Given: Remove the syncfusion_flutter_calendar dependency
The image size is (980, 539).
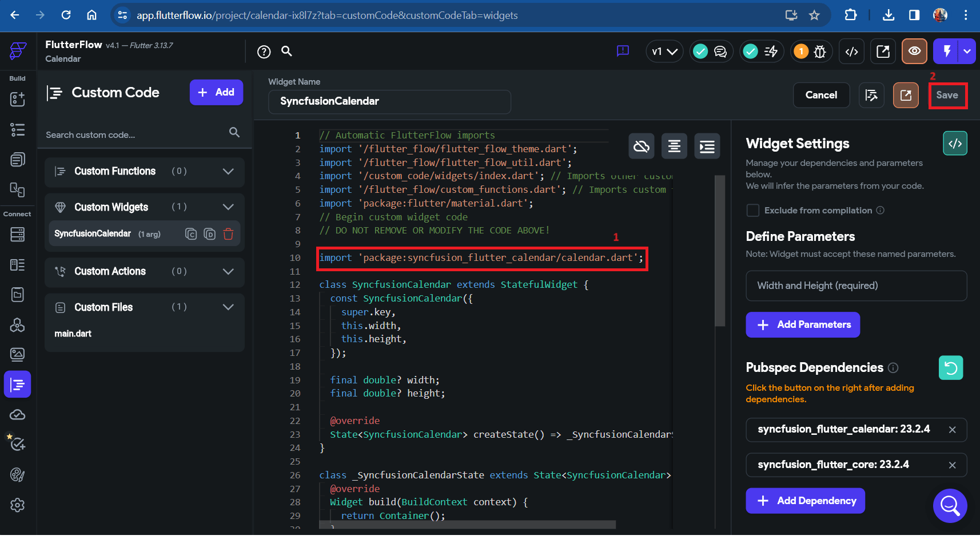Looking at the screenshot, I should [x=952, y=430].
